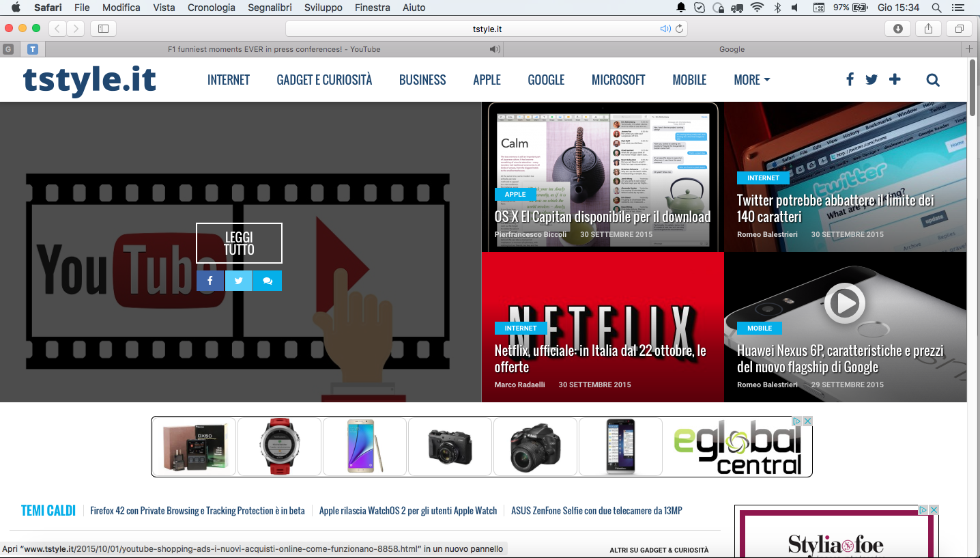Switch to the Google tab
This screenshot has width=980, height=558.
point(731,48)
